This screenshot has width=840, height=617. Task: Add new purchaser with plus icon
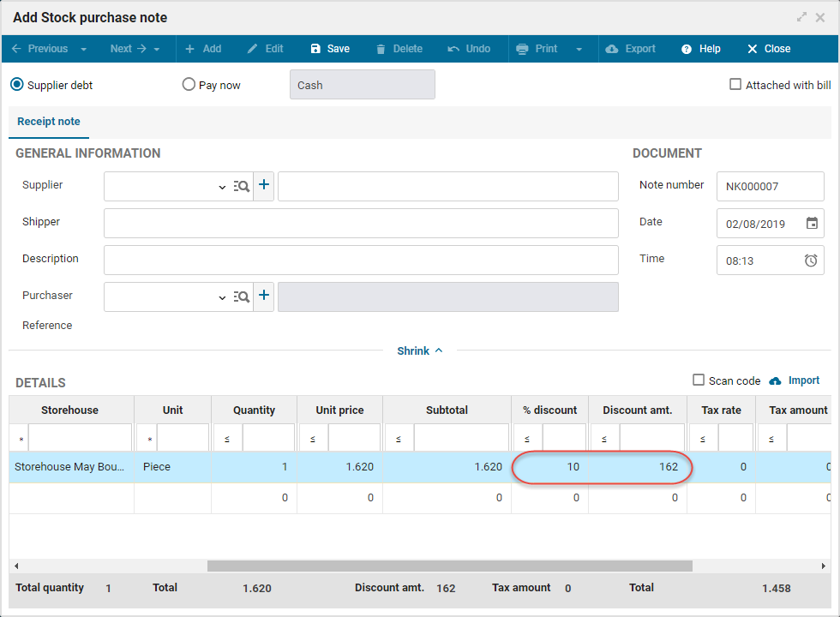tap(264, 297)
